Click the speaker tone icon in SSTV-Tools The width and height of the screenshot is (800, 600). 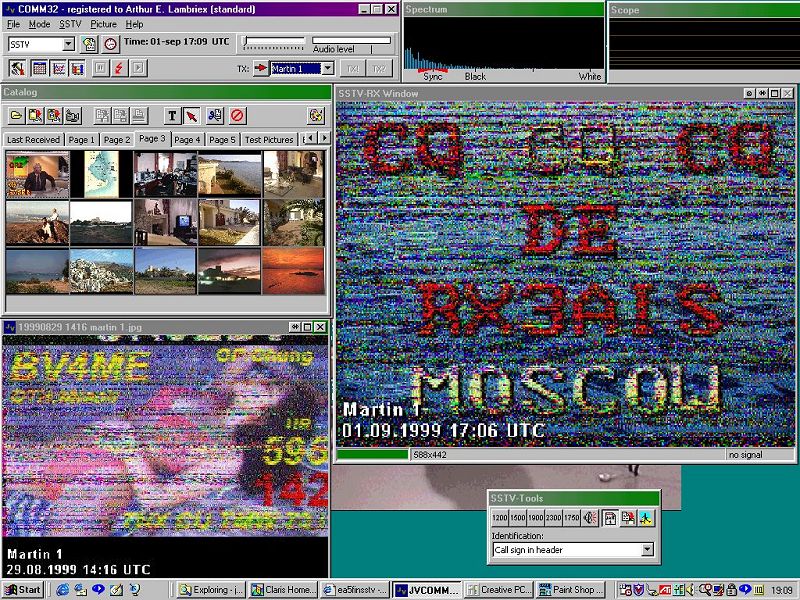point(590,517)
